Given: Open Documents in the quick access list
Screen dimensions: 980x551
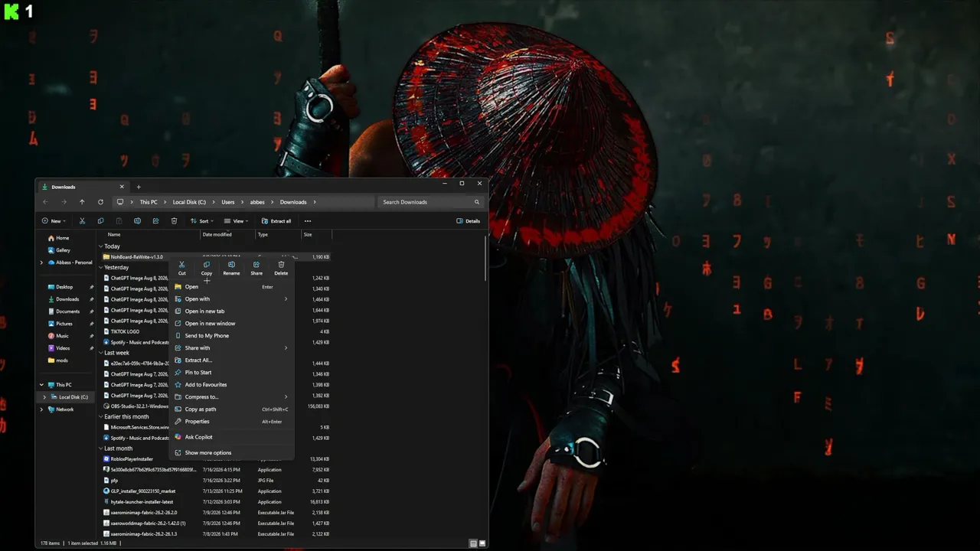Looking at the screenshot, I should click(67, 311).
